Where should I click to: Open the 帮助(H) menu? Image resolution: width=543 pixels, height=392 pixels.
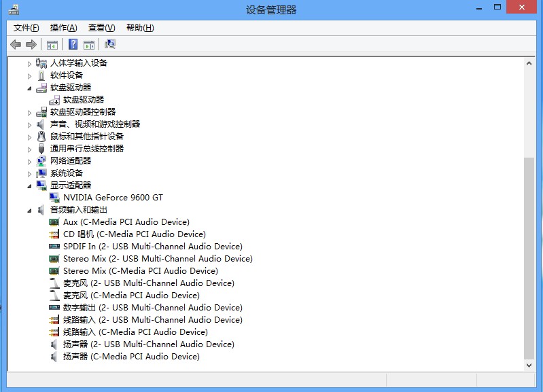pyautogui.click(x=140, y=28)
